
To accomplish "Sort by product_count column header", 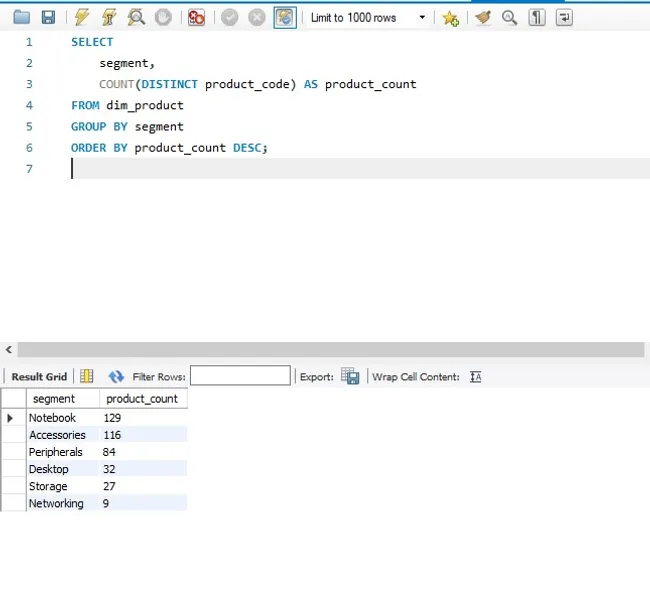I will point(143,398).
